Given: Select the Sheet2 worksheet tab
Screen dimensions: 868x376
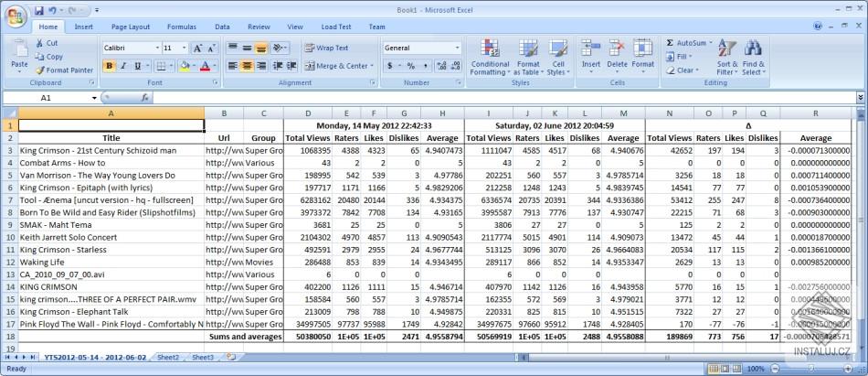Looking at the screenshot, I should click(x=167, y=358).
